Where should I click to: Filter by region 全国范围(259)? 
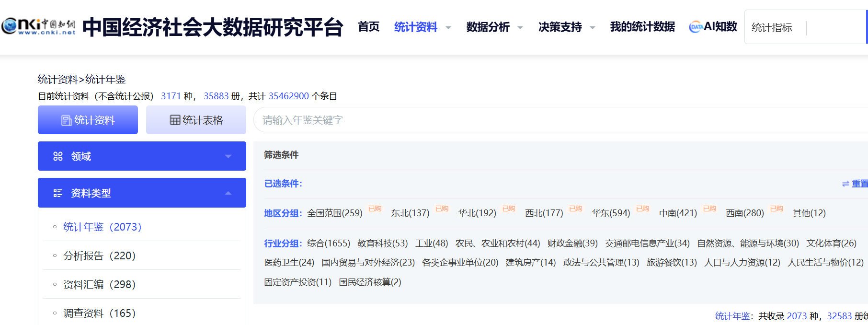point(335,213)
